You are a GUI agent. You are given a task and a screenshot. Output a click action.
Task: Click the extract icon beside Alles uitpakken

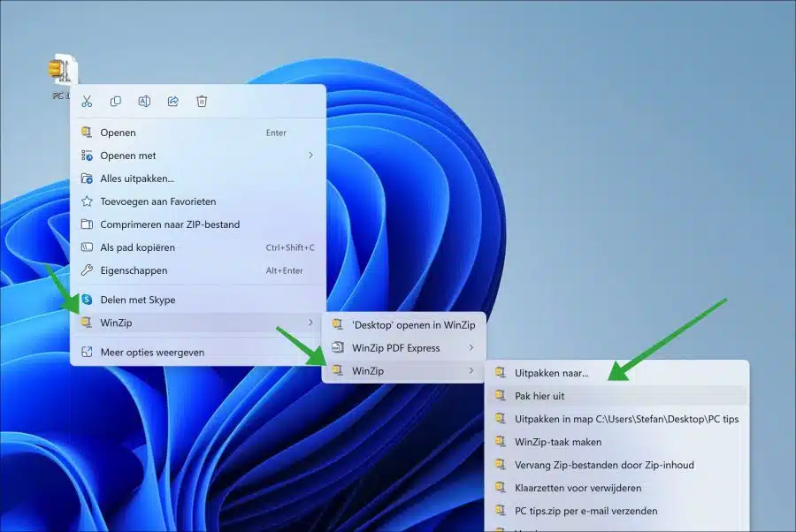[x=87, y=179]
